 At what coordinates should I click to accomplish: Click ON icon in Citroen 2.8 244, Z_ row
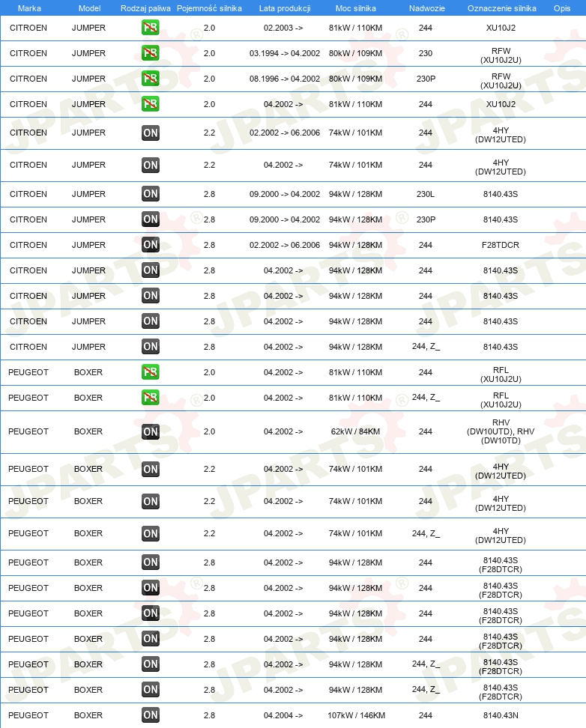(150, 347)
